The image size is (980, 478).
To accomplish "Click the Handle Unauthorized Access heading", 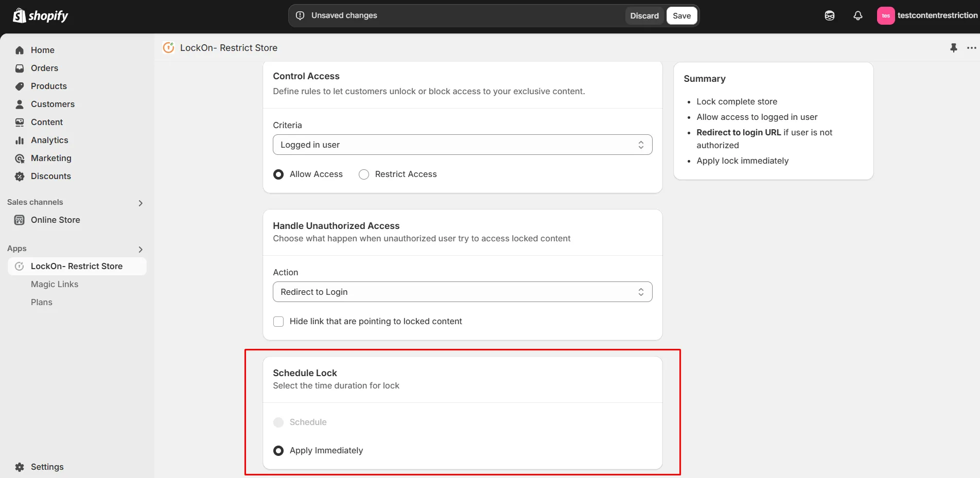I will [x=336, y=225].
